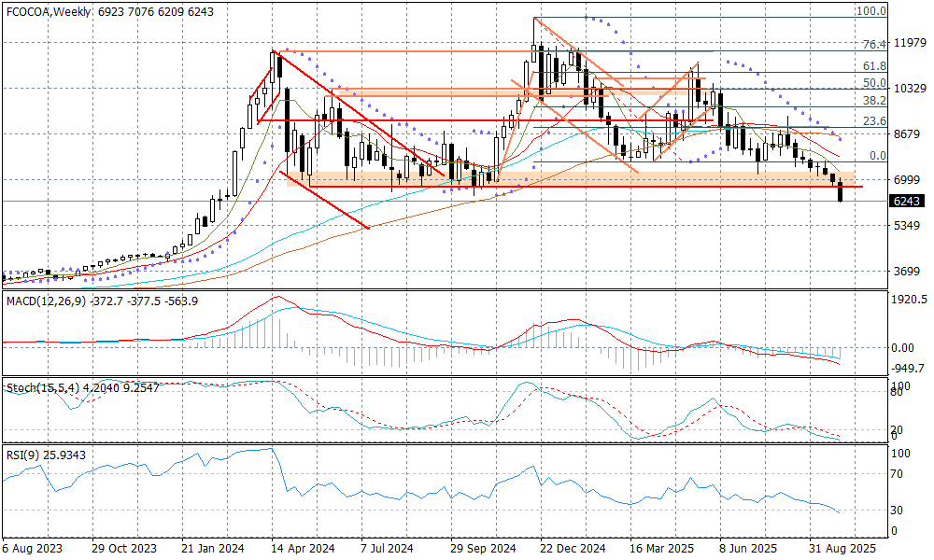The image size is (934, 560).
Task: Click the 11979 price axis label
Action: [x=910, y=43]
